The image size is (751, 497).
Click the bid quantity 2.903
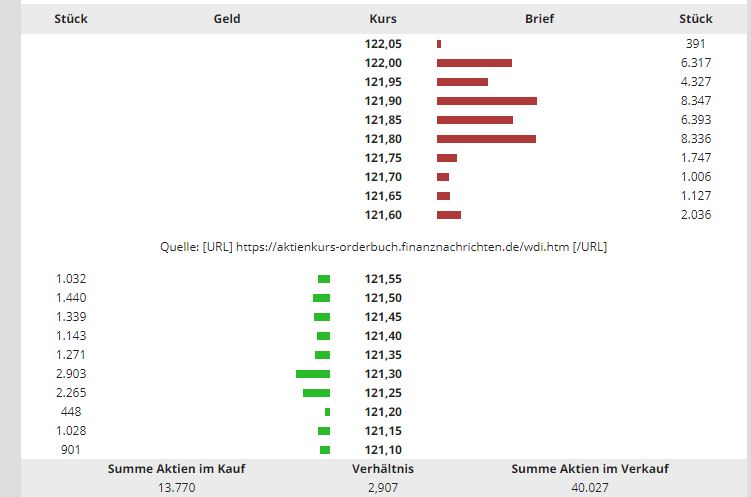(72, 373)
